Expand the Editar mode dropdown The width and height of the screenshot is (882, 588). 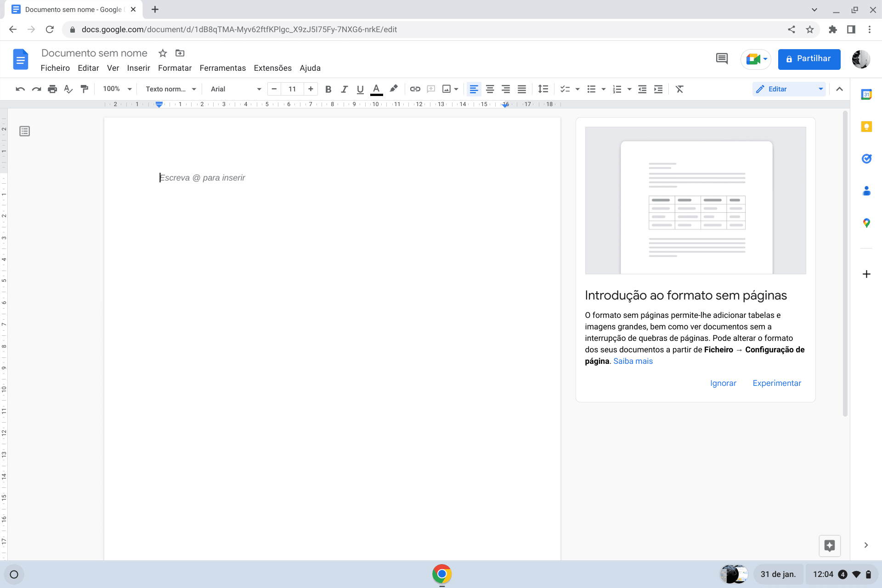point(820,89)
